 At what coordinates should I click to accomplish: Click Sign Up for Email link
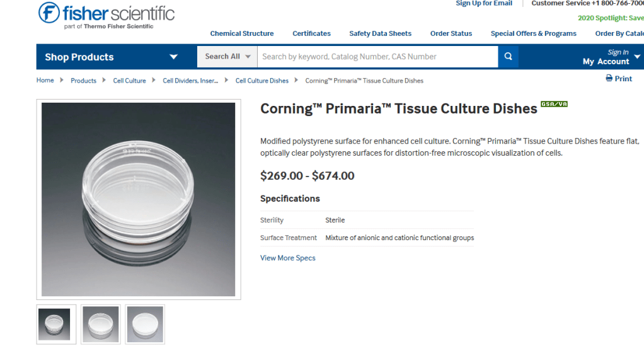(x=484, y=4)
